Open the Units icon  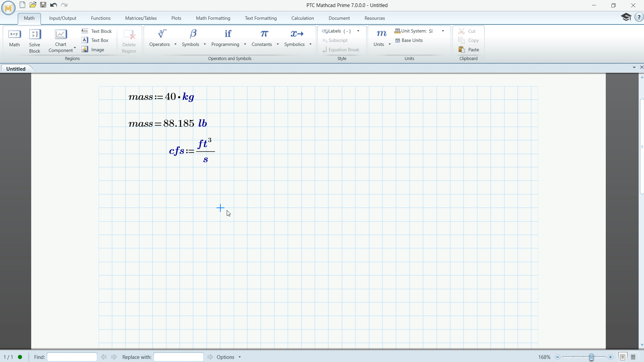(x=381, y=34)
